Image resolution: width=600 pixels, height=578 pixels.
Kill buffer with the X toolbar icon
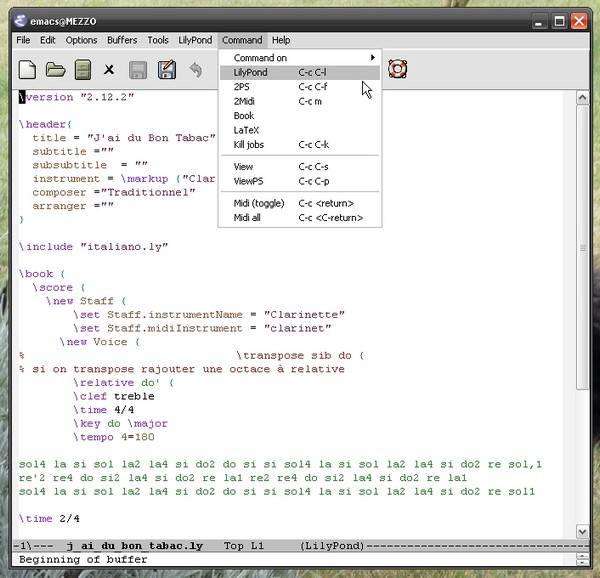[109, 70]
